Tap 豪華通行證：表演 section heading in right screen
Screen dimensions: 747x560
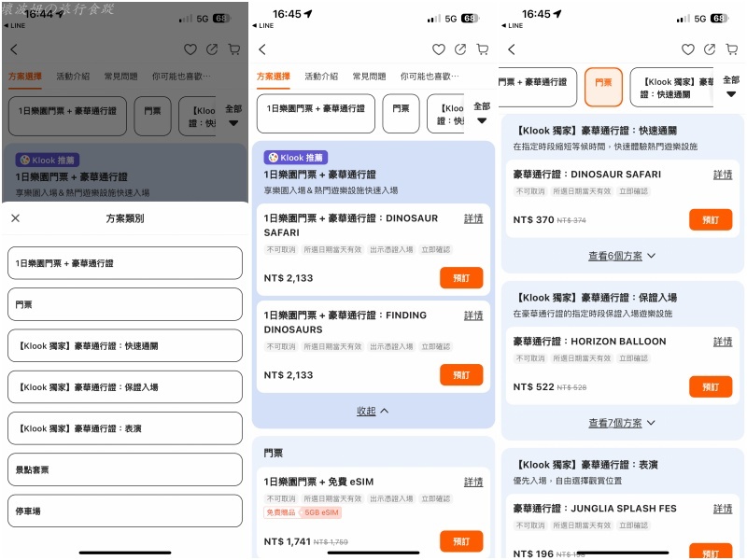587,465
